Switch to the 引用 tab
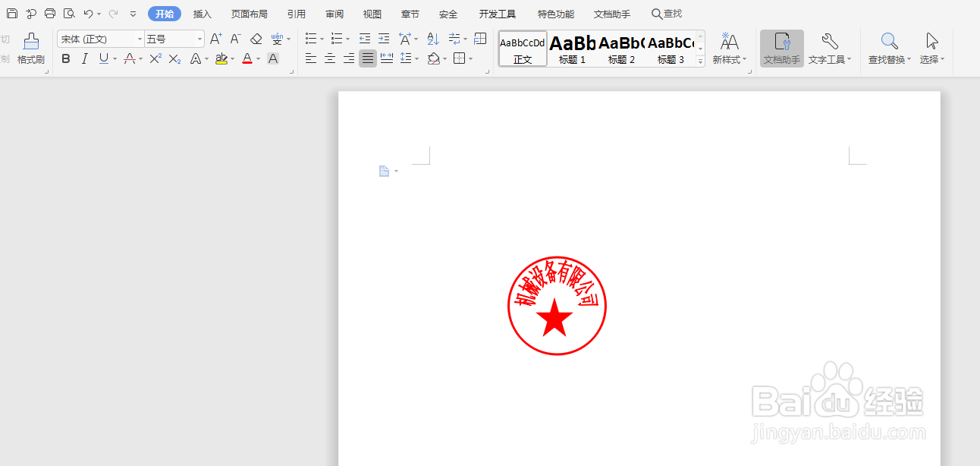Screen dimensions: 980x466 (x=297, y=14)
